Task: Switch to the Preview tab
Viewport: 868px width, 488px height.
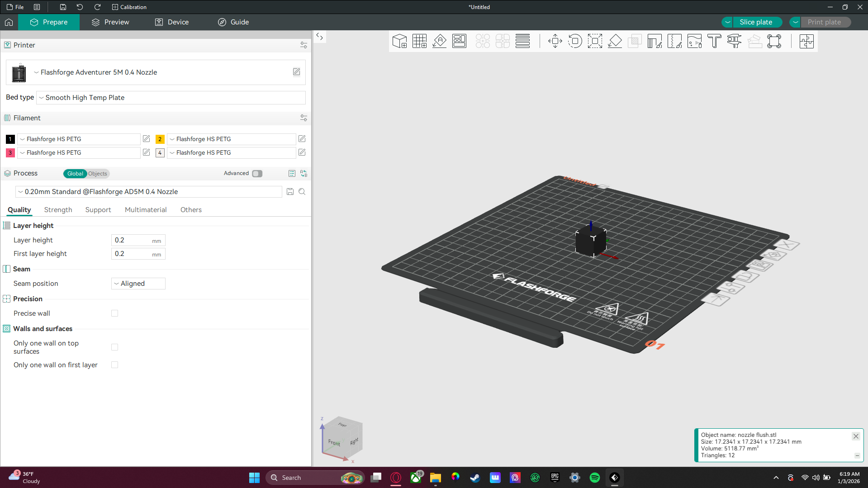Action: (x=110, y=22)
